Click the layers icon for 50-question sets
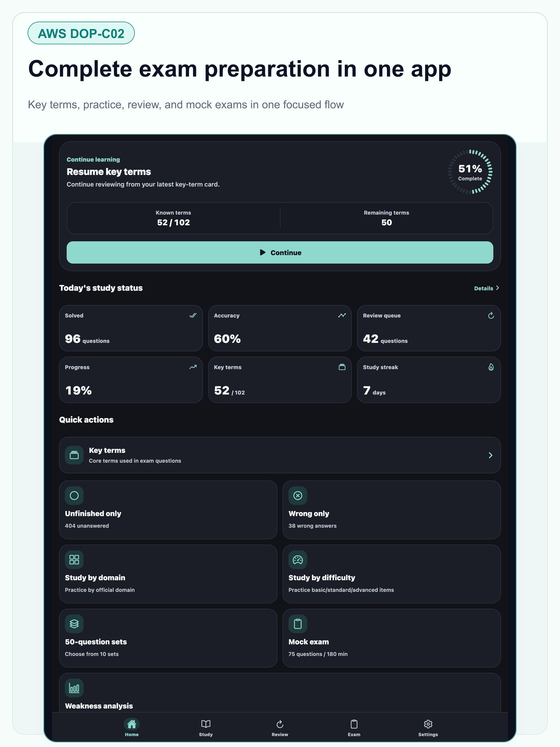Viewport: 560px width, 747px height. [x=74, y=624]
